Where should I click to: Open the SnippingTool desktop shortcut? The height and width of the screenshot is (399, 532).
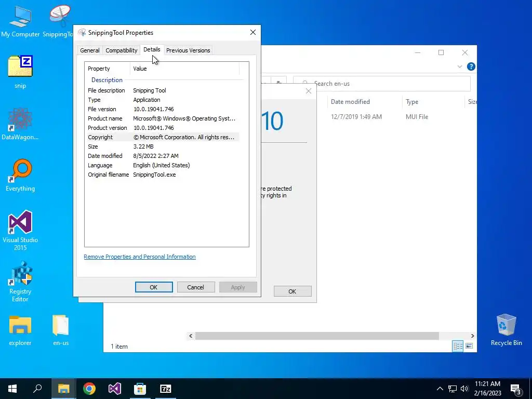click(60, 21)
